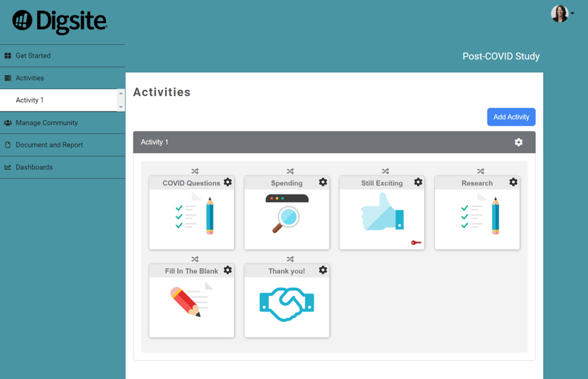Open Get Started in the sidebar
The width and height of the screenshot is (588, 379).
tap(63, 56)
